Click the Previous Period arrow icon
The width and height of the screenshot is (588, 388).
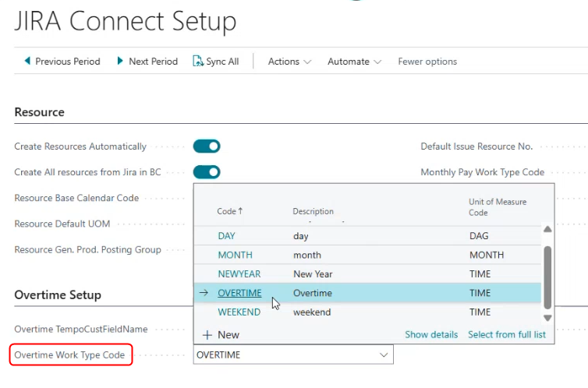click(28, 61)
